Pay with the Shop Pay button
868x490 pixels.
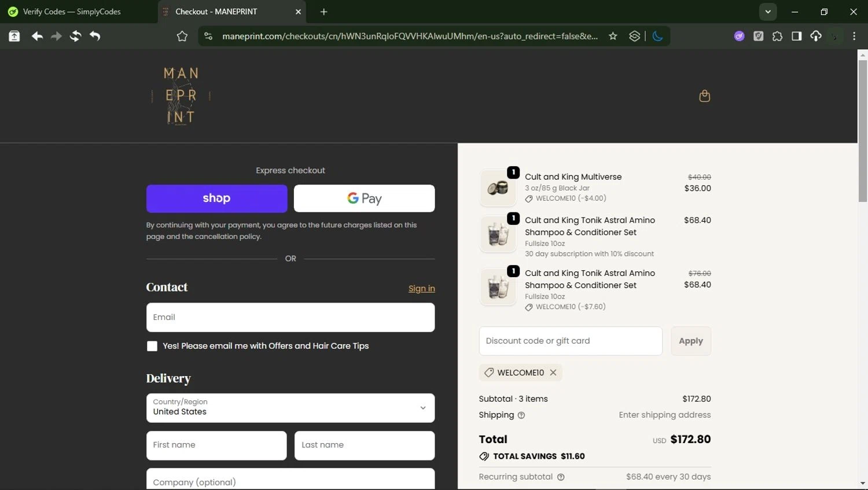coord(216,198)
